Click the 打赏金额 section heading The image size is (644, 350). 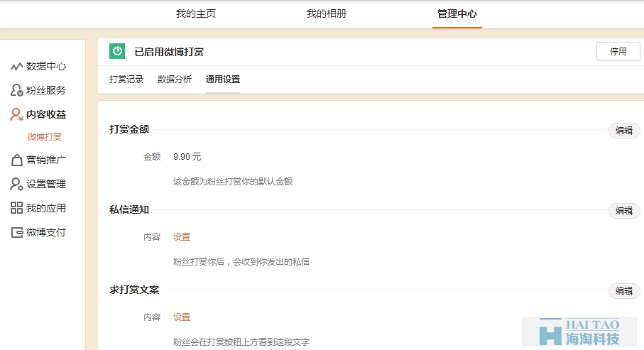[x=129, y=129]
